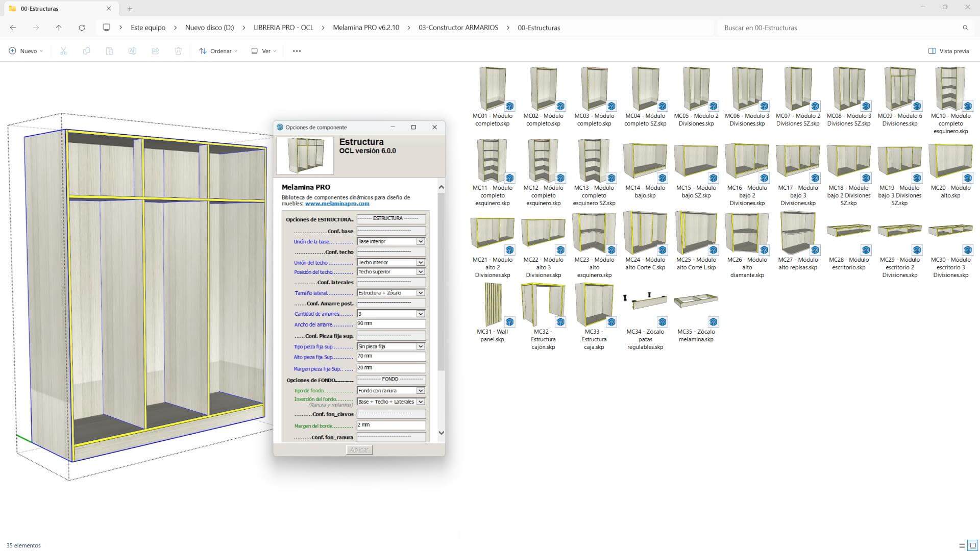Click 03-Constructor ARMARIOS breadcrumb

pyautogui.click(x=458, y=28)
